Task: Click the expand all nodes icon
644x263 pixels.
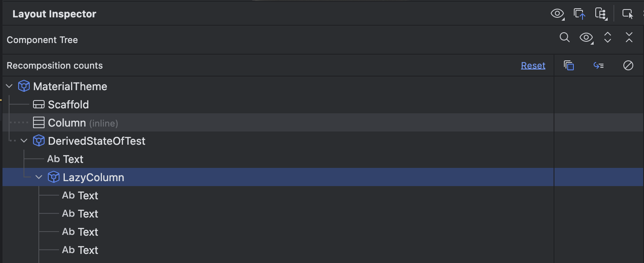Action: (x=607, y=38)
